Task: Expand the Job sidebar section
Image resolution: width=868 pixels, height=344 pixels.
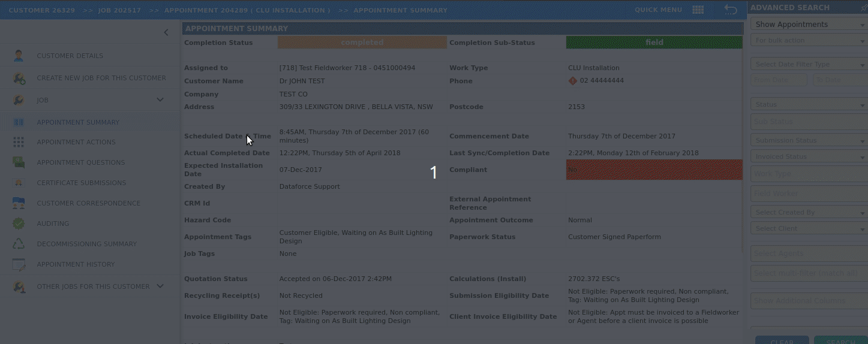Action: point(160,100)
